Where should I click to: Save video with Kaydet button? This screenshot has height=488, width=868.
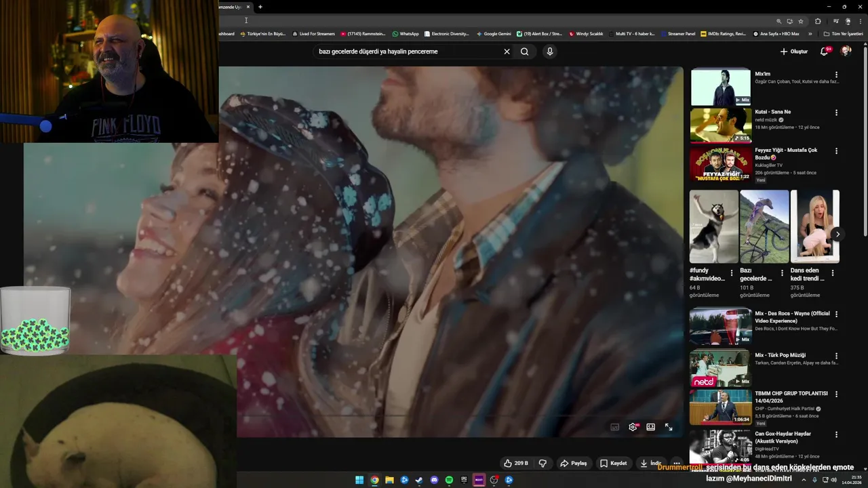pyautogui.click(x=614, y=464)
